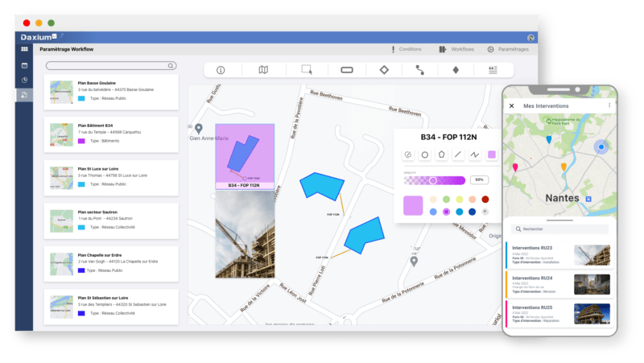The image size is (644, 363).
Task: Select the circle shape in B34 panel
Action: tap(425, 155)
